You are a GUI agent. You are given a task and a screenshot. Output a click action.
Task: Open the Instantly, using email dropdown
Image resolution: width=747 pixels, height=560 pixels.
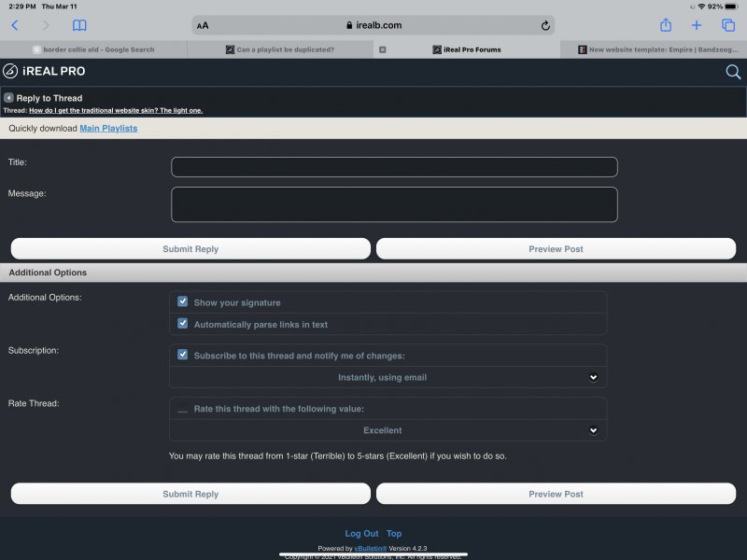point(388,377)
